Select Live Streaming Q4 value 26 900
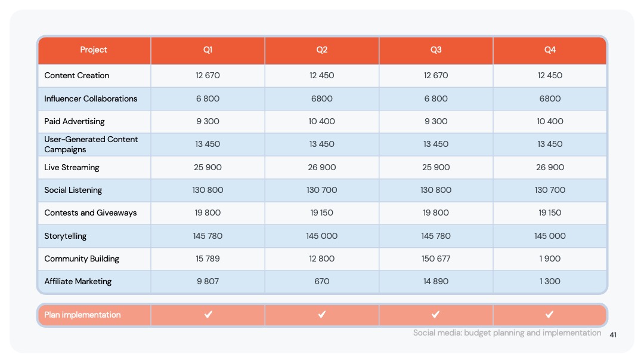This screenshot has width=644, height=363. [x=550, y=167]
